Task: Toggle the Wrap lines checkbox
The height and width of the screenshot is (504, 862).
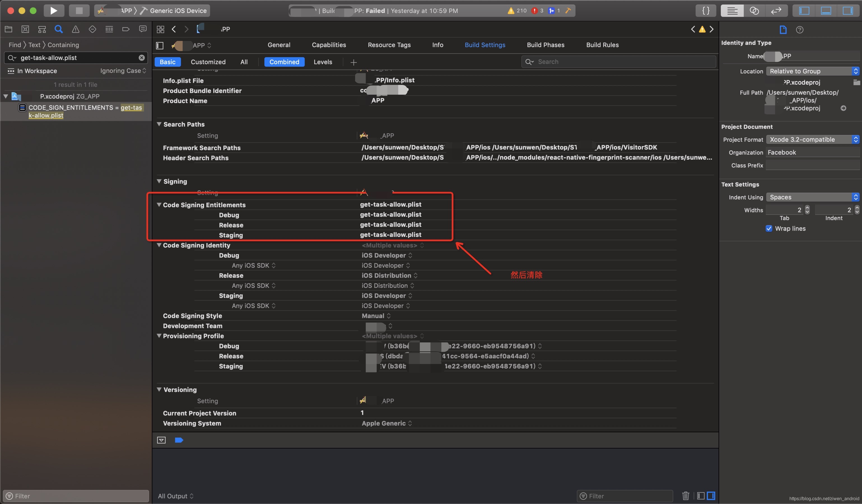Action: pos(769,228)
